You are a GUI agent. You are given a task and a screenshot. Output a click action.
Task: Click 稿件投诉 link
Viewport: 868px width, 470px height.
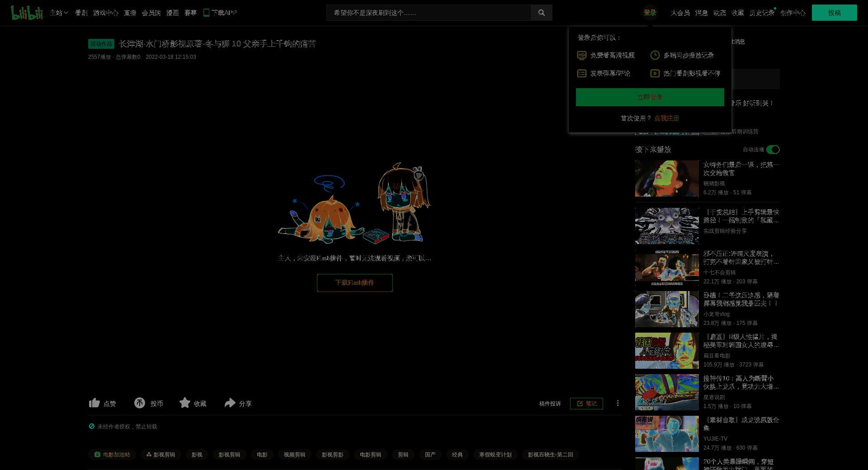[550, 404]
